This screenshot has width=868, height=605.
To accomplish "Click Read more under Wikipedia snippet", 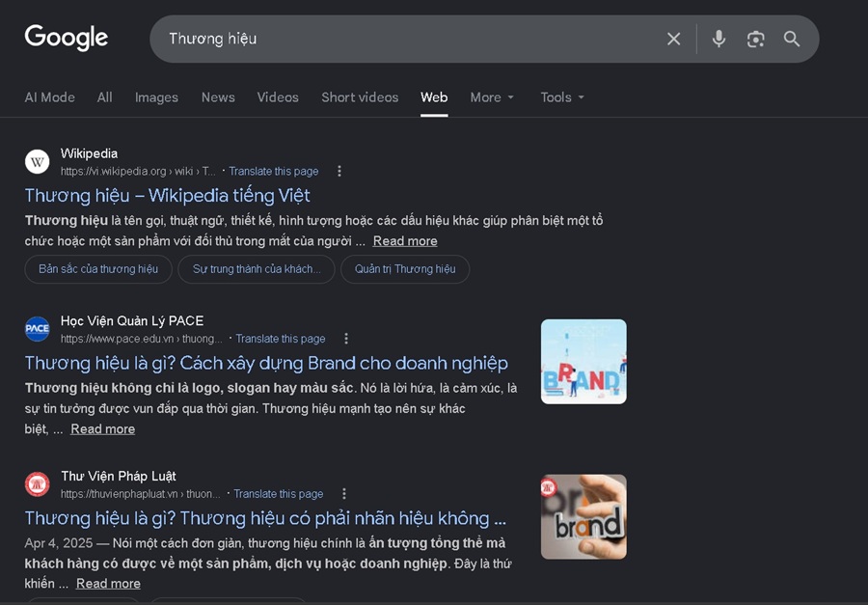I will coord(405,241).
